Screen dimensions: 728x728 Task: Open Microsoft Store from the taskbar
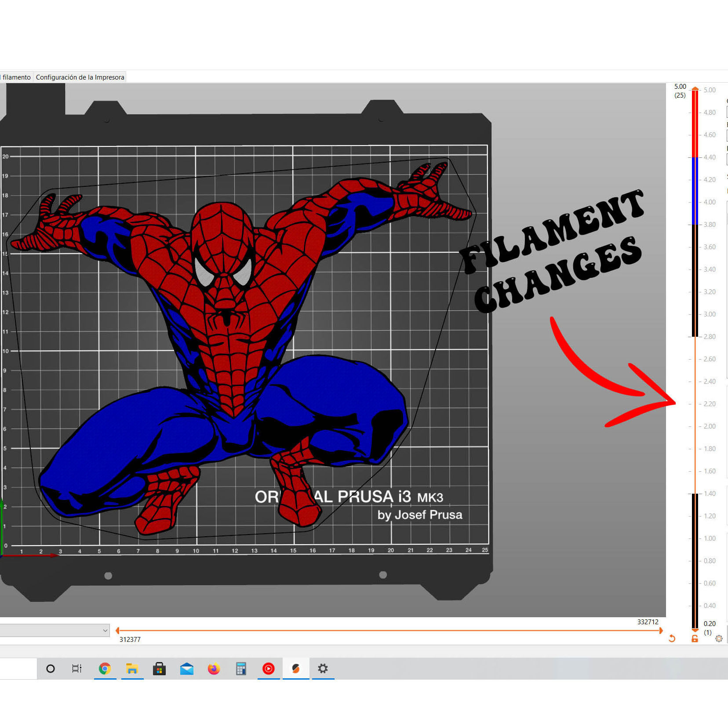tap(159, 669)
